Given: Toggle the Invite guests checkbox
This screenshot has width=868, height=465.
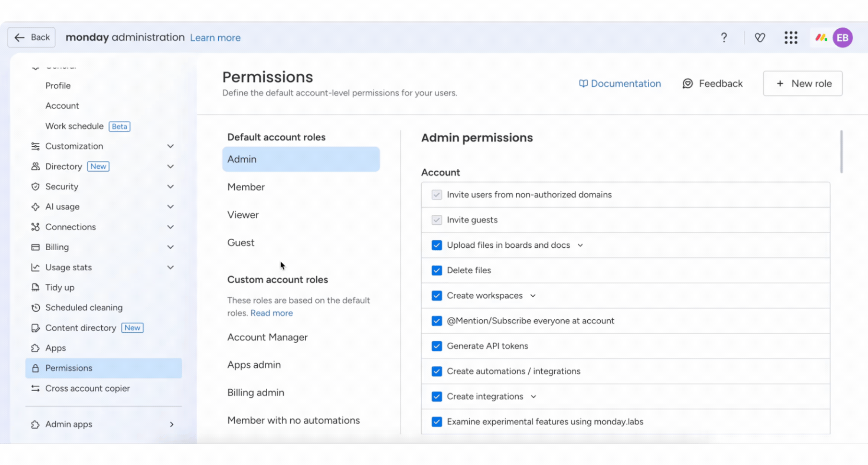Looking at the screenshot, I should pos(437,220).
